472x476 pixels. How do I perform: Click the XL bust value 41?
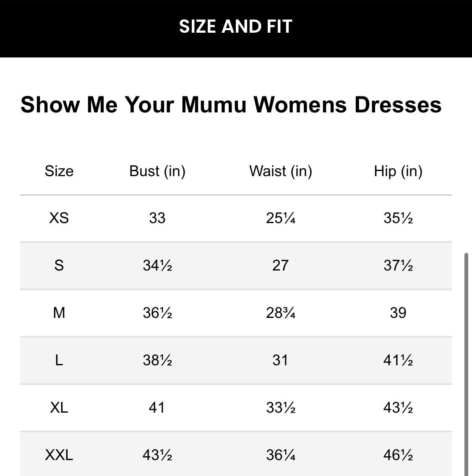point(157,407)
